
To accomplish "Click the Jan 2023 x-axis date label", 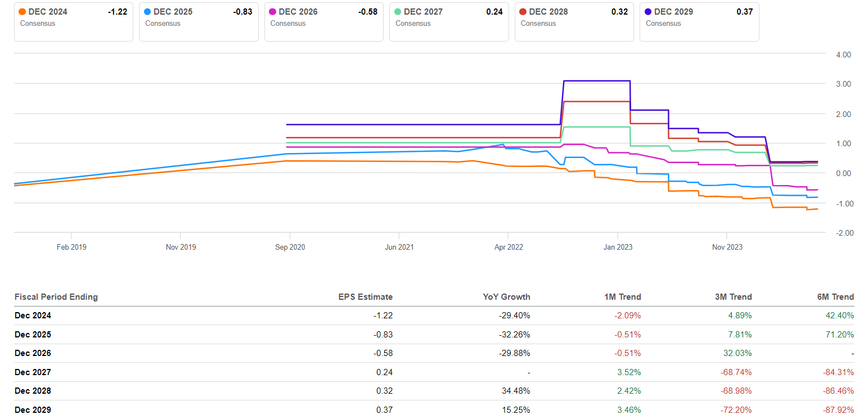I will [x=617, y=247].
